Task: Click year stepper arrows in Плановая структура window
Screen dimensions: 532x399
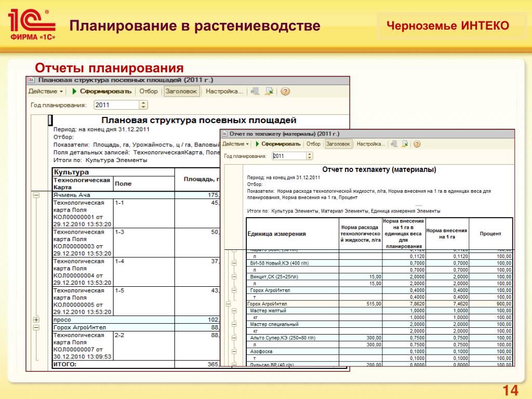Action: pos(143,105)
